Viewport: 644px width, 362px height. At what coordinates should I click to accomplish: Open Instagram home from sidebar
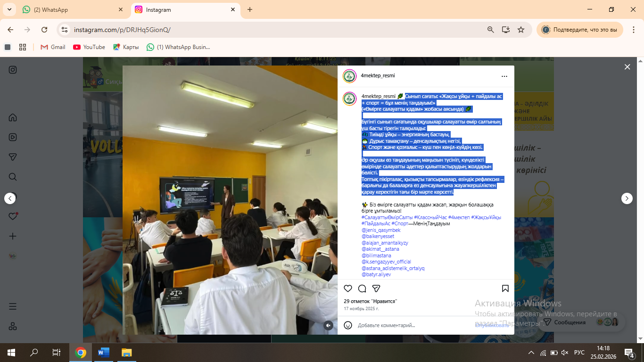13,117
